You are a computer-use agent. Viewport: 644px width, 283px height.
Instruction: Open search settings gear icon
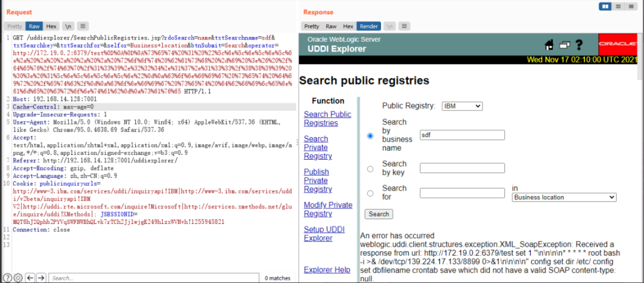[x=18, y=278]
